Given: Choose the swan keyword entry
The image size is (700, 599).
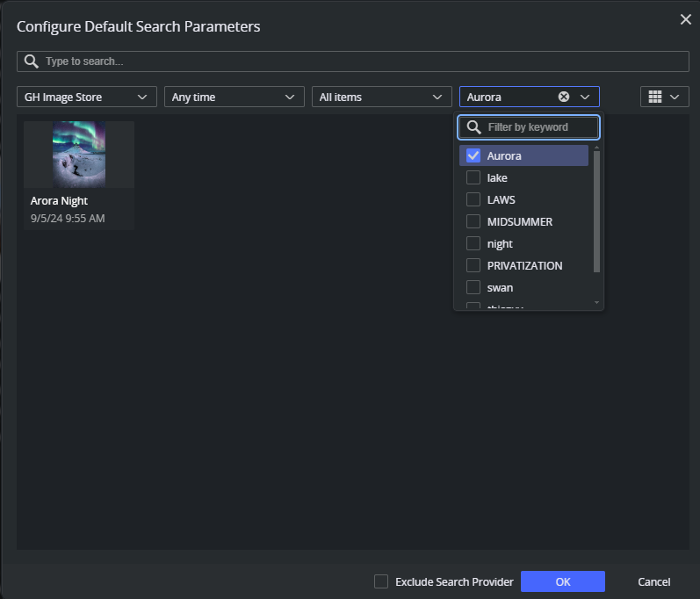Looking at the screenshot, I should coord(500,287).
